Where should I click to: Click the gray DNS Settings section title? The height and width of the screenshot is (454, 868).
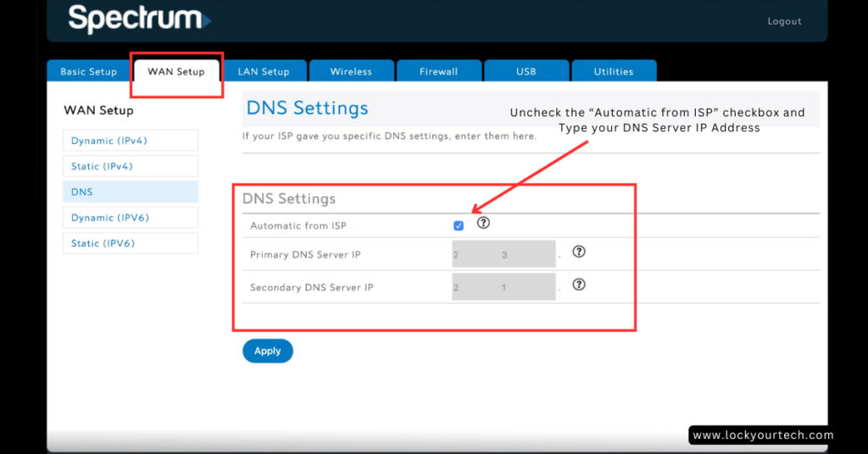point(289,198)
